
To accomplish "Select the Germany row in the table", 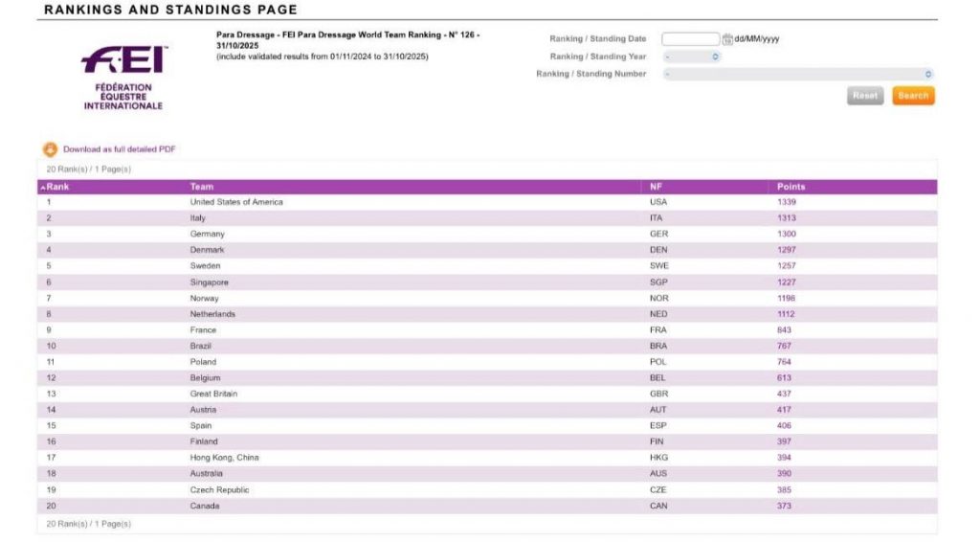I will 207,234.
